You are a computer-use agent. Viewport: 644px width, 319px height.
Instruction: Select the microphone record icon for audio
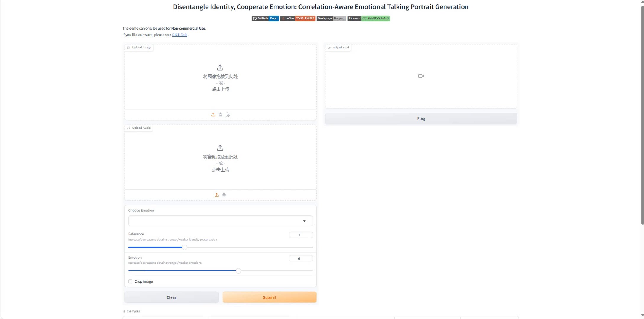[224, 195]
